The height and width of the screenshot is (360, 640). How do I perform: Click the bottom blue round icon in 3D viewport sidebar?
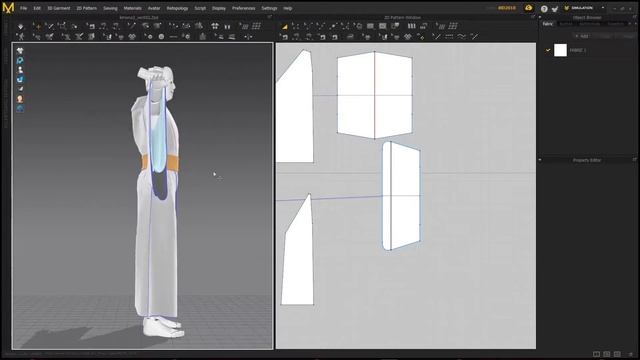[x=20, y=109]
